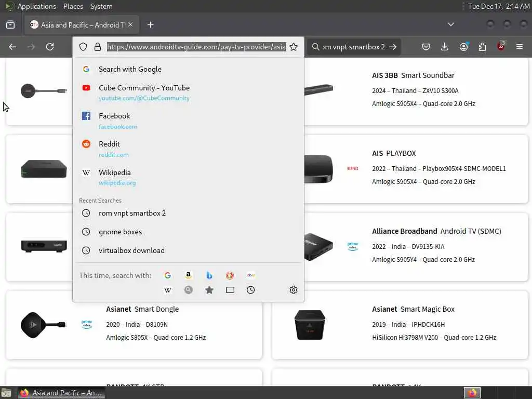
Task: Reload the current page
Action: click(x=50, y=47)
